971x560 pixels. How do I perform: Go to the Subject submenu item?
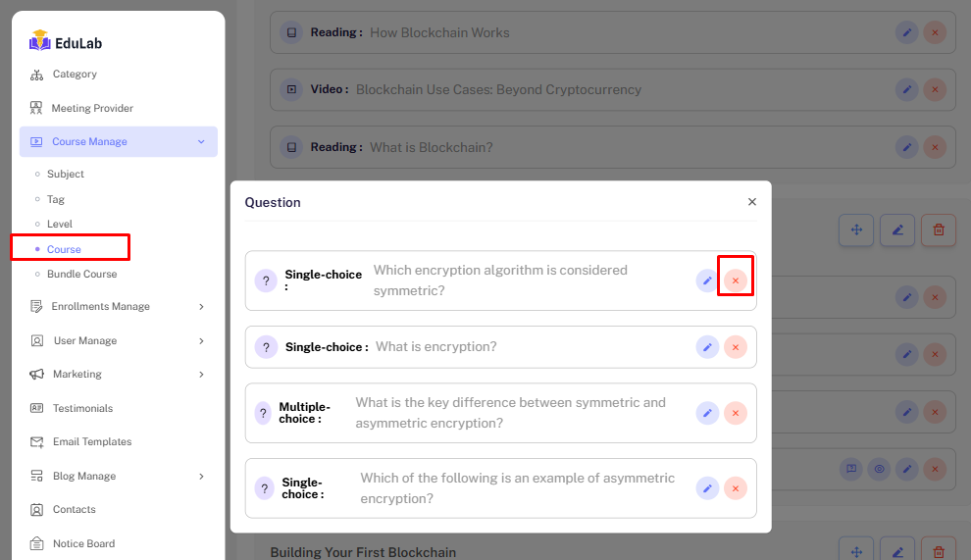pos(66,175)
